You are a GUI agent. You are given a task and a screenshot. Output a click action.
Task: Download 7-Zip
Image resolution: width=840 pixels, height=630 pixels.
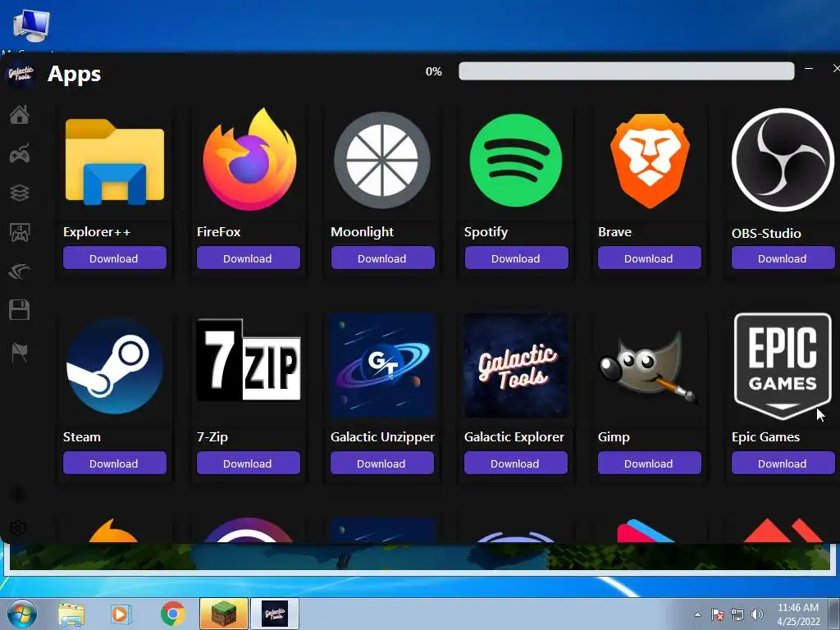tap(248, 463)
